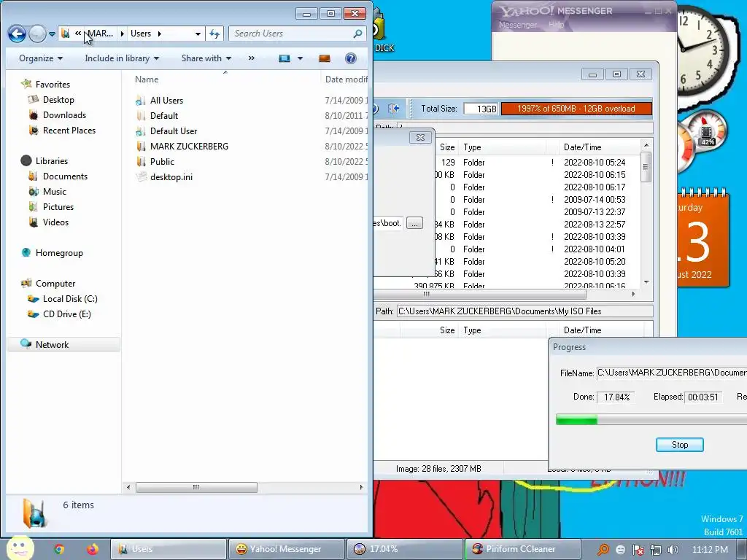This screenshot has height=560, width=747.
Task: Click the Search Users field
Action: 292,34
